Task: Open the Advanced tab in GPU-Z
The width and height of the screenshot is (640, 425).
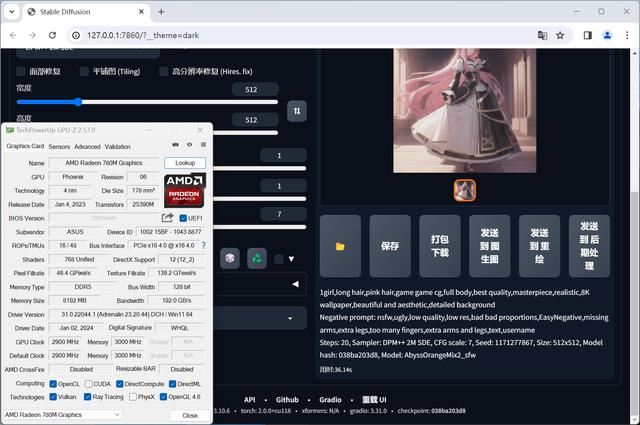Action: (87, 147)
